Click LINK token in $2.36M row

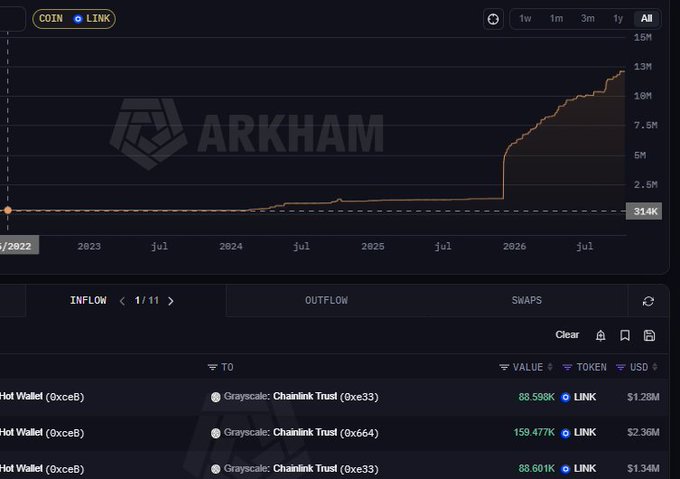[579, 433]
